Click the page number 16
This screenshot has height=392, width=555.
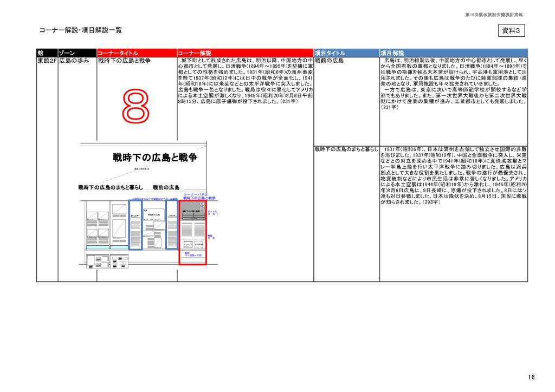(x=531, y=377)
